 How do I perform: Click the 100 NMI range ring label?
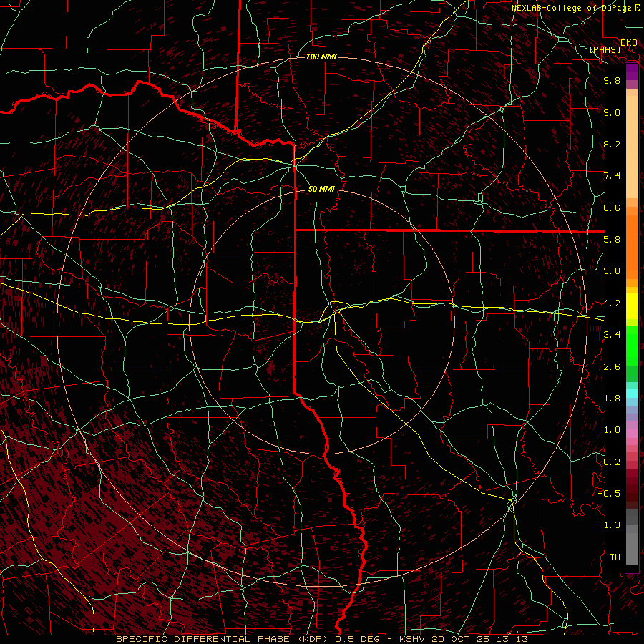(321, 57)
